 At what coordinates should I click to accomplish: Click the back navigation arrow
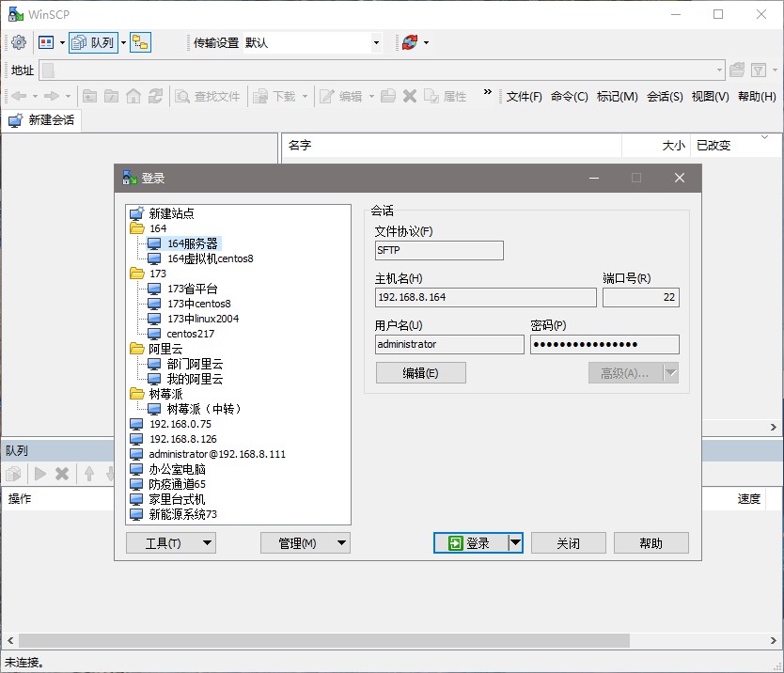(19, 96)
